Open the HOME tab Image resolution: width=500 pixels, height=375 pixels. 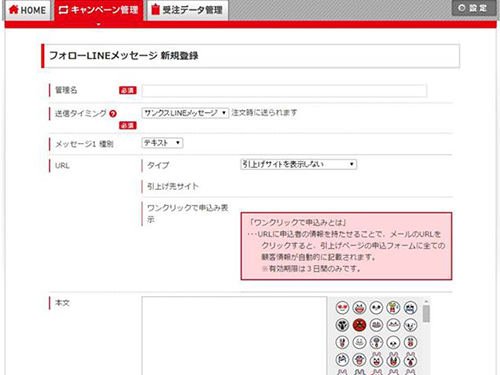[27, 10]
